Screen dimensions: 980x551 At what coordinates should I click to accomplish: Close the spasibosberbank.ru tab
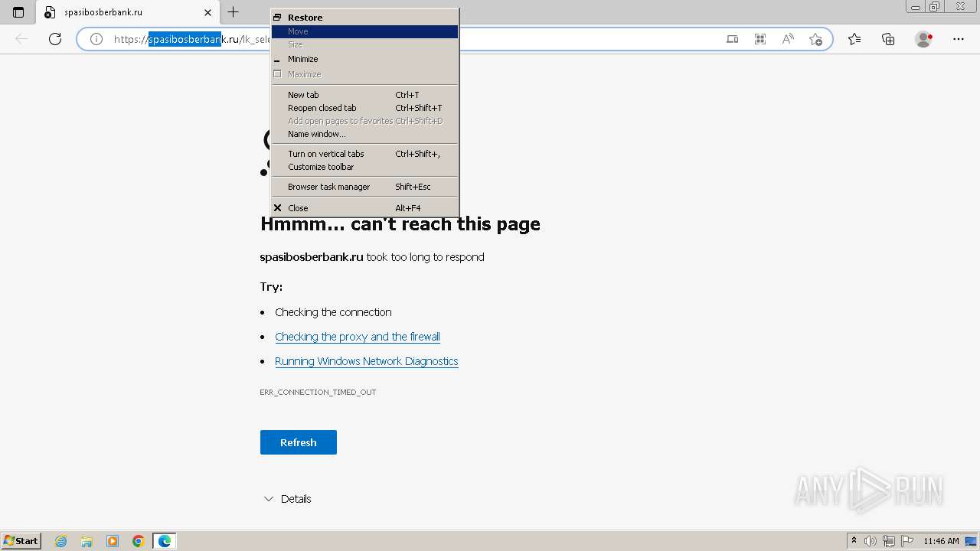(208, 12)
